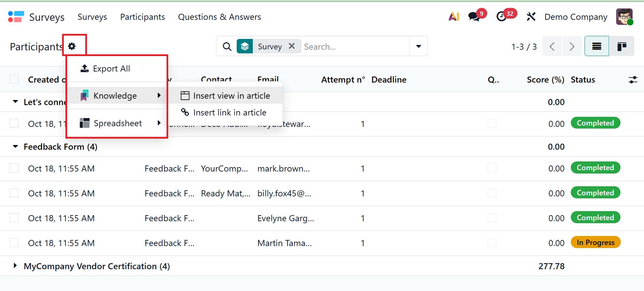The width and height of the screenshot is (644, 291).
Task: Open the Spreadsheet submenu
Action: (118, 123)
